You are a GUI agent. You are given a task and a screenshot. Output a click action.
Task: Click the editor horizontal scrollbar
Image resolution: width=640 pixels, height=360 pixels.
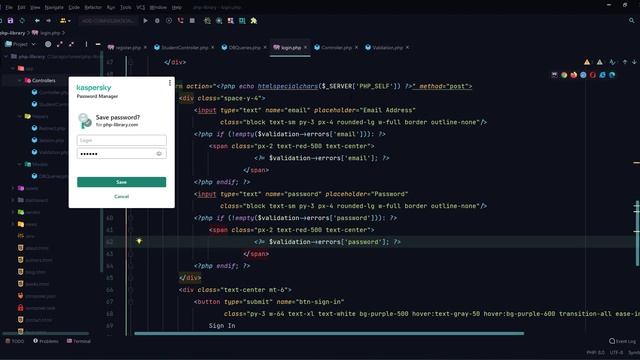[329, 333]
